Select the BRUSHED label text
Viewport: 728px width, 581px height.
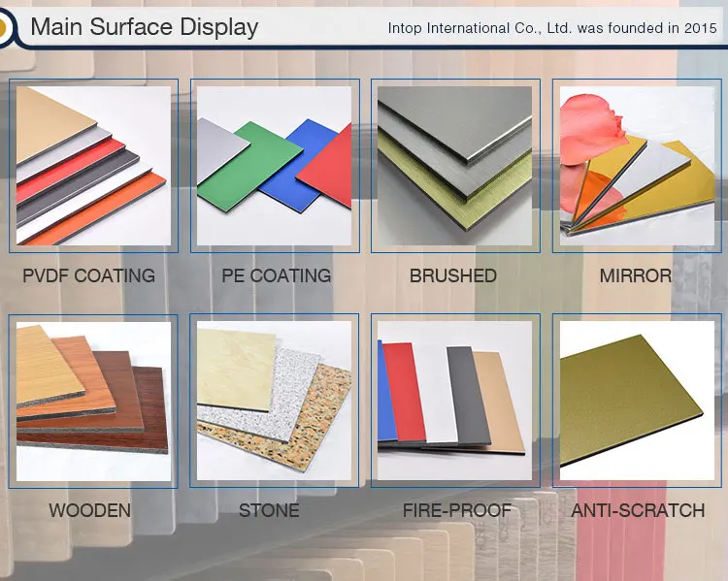pyautogui.click(x=452, y=275)
